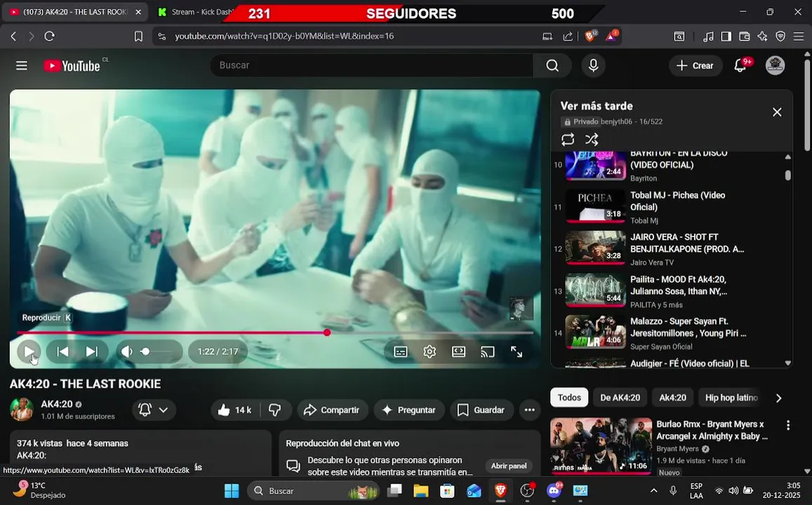This screenshot has height=505, width=812.
Task: Click the Guardar button
Action: click(481, 410)
